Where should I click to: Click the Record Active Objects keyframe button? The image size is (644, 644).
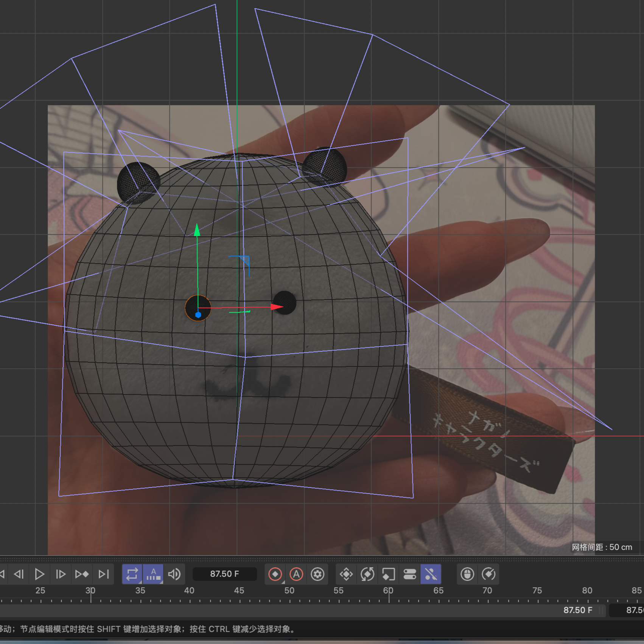tap(275, 574)
